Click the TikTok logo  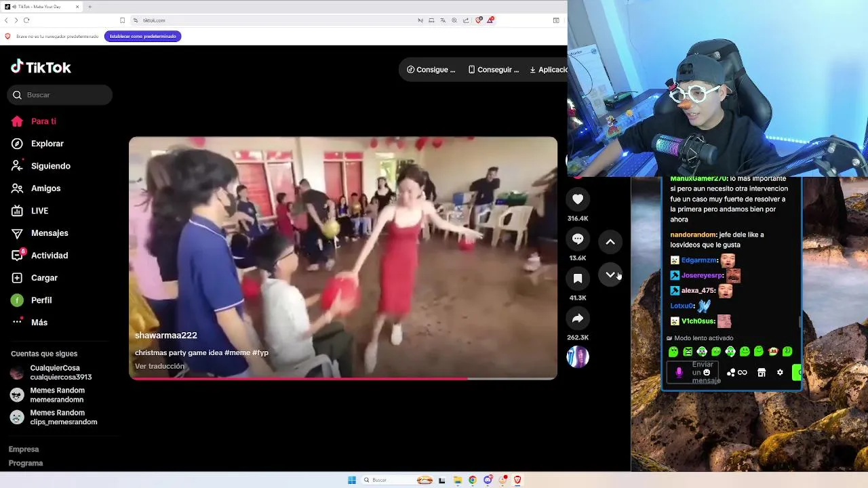click(41, 66)
